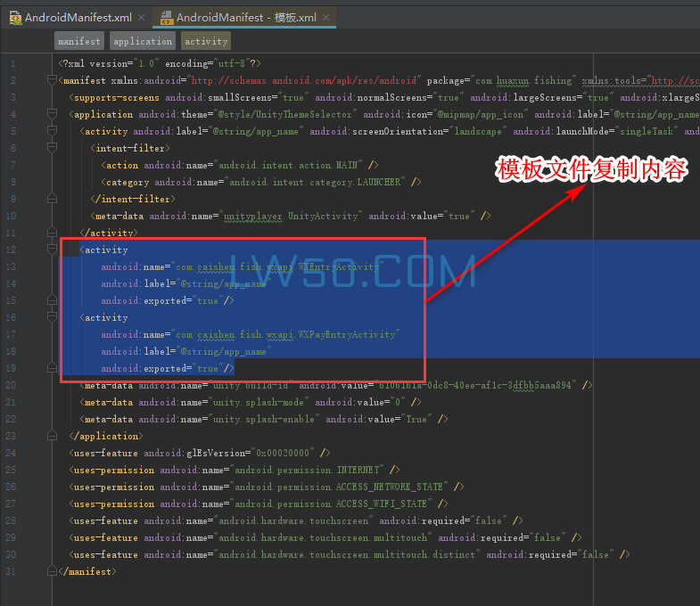Place cursor on android.permission.INTERNET text
This screenshot has height=606, width=700.
point(308,471)
